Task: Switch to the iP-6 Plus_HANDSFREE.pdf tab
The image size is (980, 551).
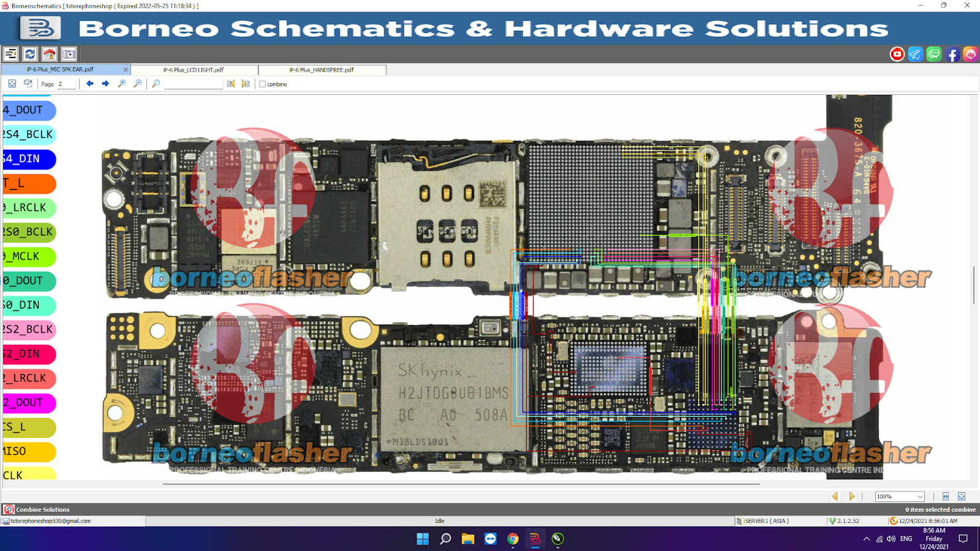Action: [322, 70]
